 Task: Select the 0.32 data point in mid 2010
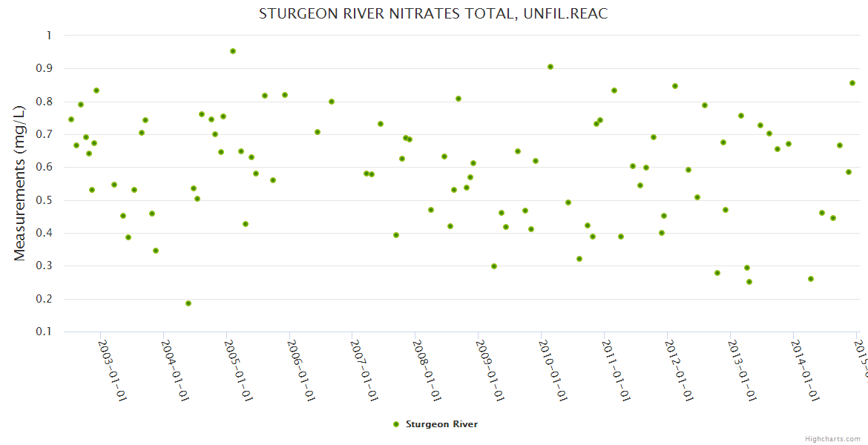click(579, 259)
